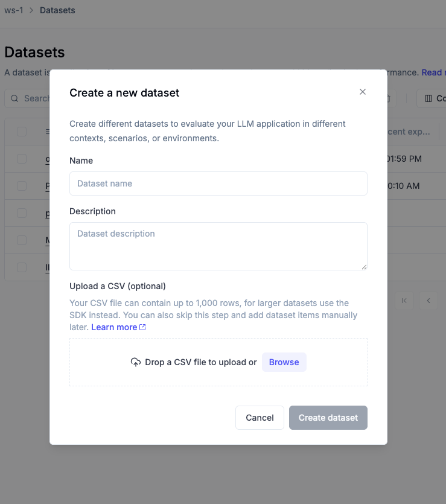Click the Browse button for CSV upload

coord(284,362)
